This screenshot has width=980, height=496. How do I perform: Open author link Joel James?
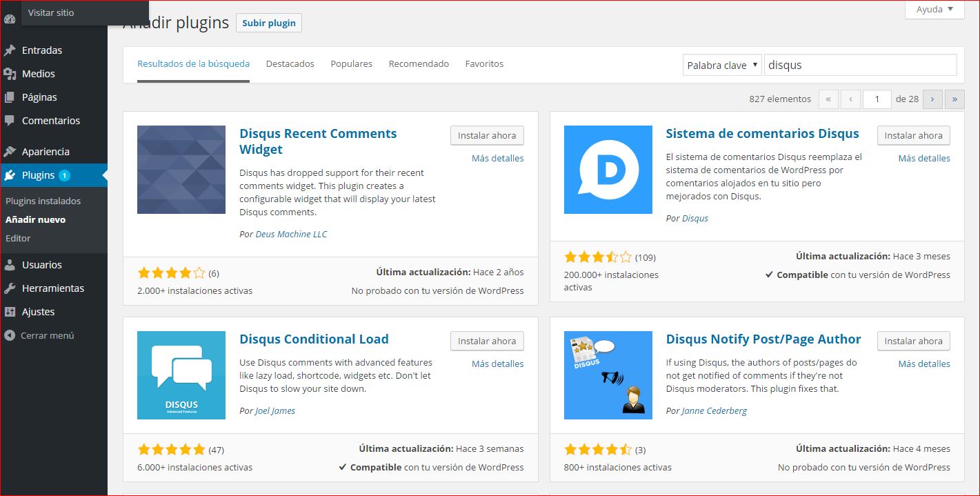tap(275, 410)
